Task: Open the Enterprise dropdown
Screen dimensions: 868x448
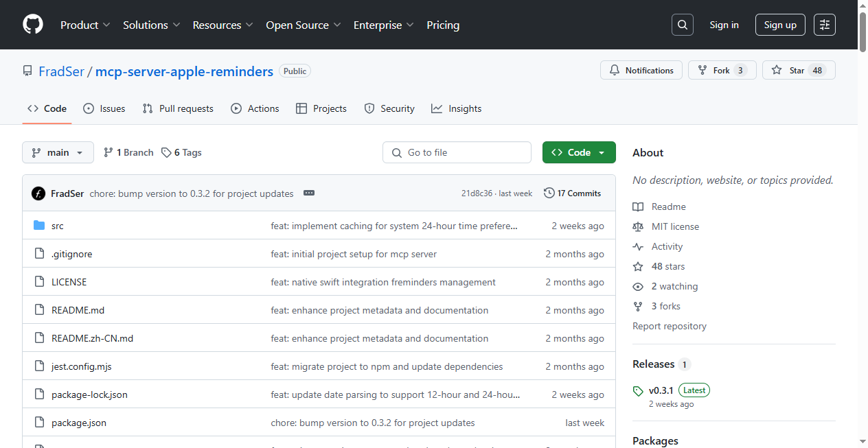Action: 384,25
